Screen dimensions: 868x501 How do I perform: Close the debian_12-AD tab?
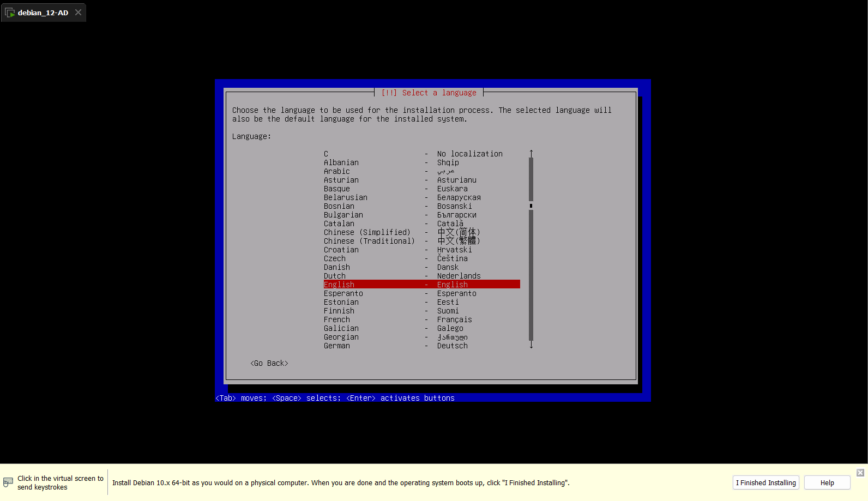tap(78, 13)
